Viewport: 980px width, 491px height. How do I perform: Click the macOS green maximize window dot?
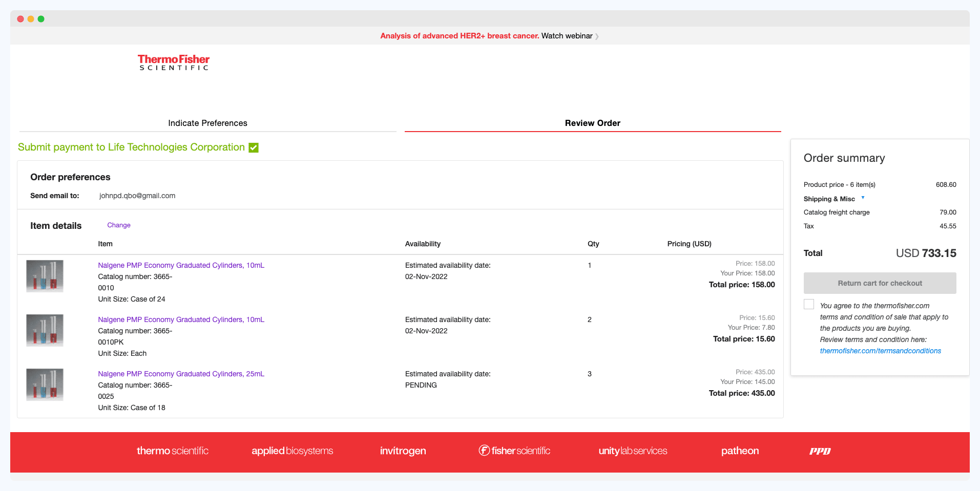click(x=41, y=19)
